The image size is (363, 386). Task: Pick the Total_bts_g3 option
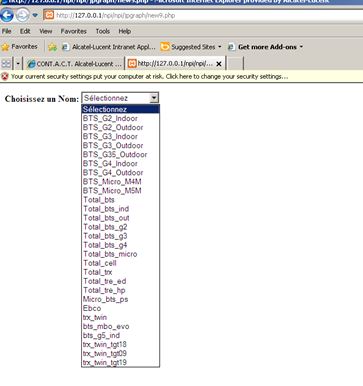[121, 236]
